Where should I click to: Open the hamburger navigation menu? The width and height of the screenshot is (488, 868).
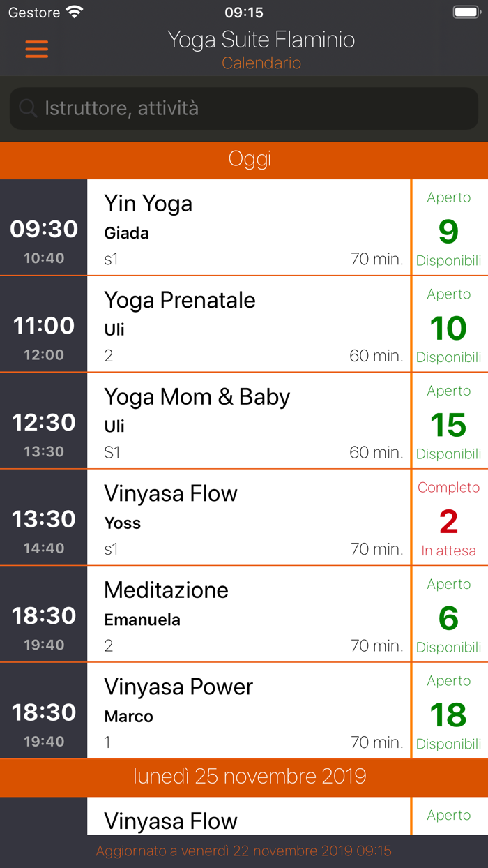(x=36, y=50)
